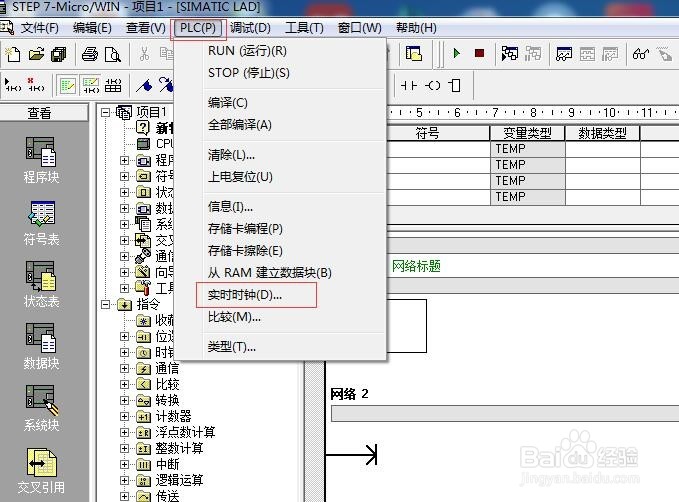Open the 调试(D) menu
This screenshot has width=679, height=502.
click(x=250, y=28)
